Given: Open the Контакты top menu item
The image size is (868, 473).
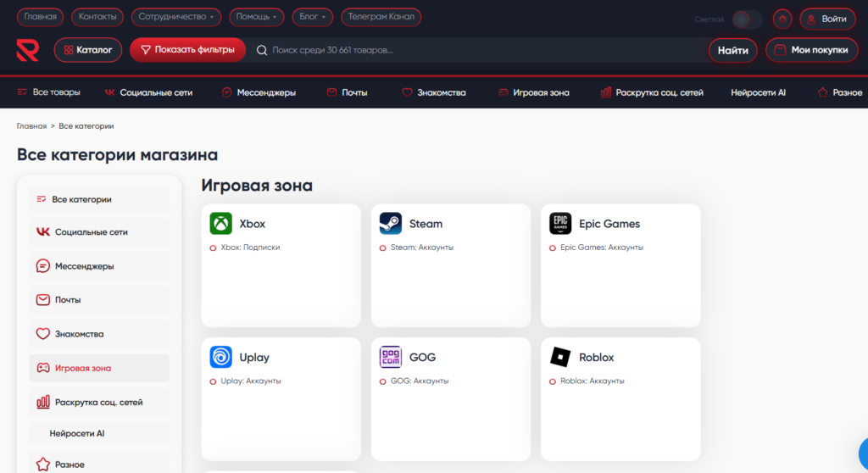Looking at the screenshot, I should (x=97, y=17).
